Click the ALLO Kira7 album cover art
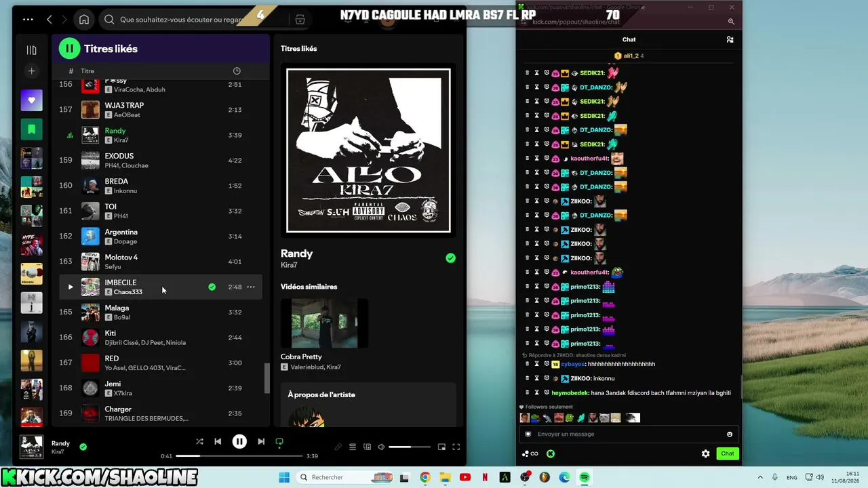 pos(368,150)
